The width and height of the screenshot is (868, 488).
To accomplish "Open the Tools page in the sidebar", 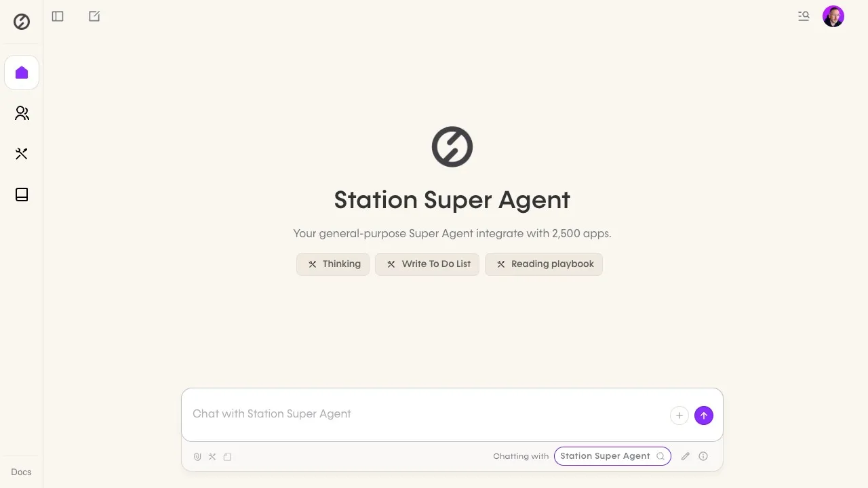I will 22,154.
